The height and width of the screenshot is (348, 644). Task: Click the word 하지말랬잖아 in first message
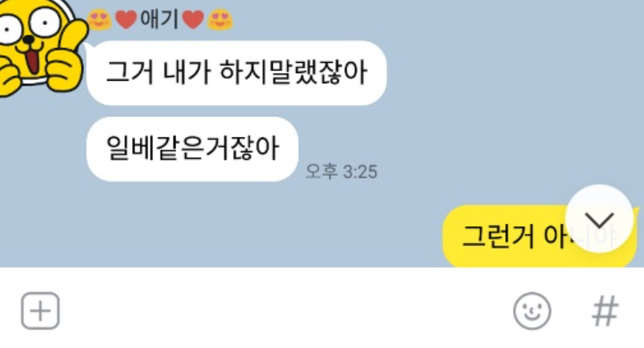(x=294, y=72)
